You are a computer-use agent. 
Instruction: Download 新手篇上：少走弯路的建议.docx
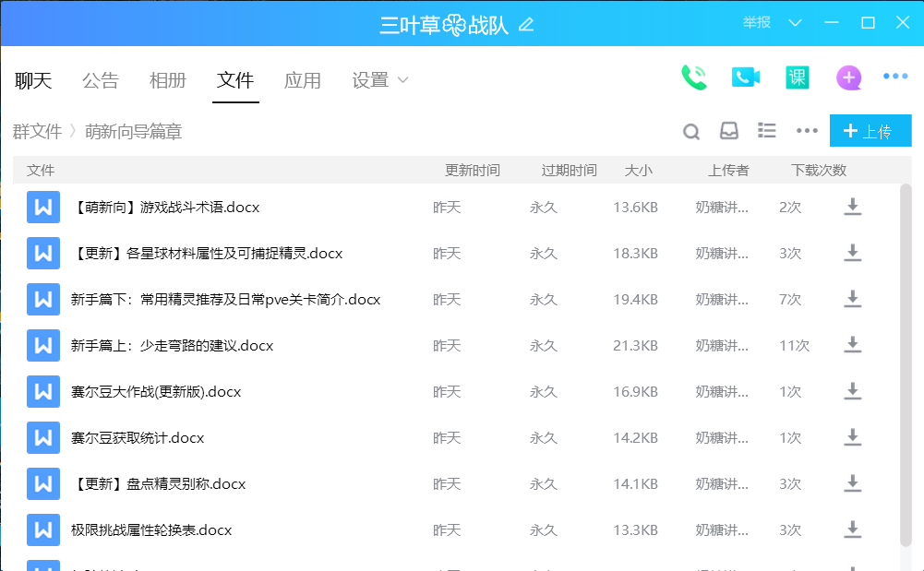click(x=852, y=346)
